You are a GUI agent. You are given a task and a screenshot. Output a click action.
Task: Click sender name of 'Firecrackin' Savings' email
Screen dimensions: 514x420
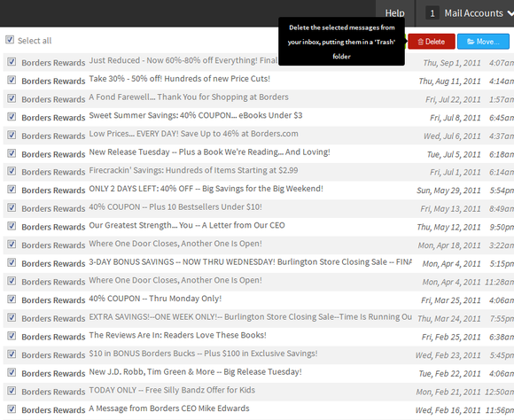point(53,172)
